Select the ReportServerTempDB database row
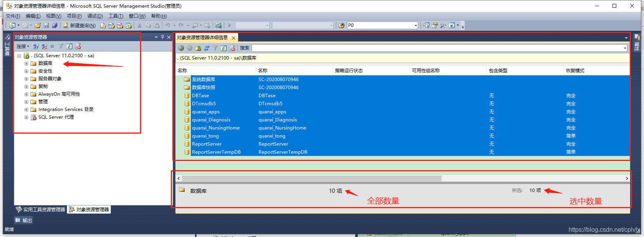The height and width of the screenshot is (237, 644). 402,152
